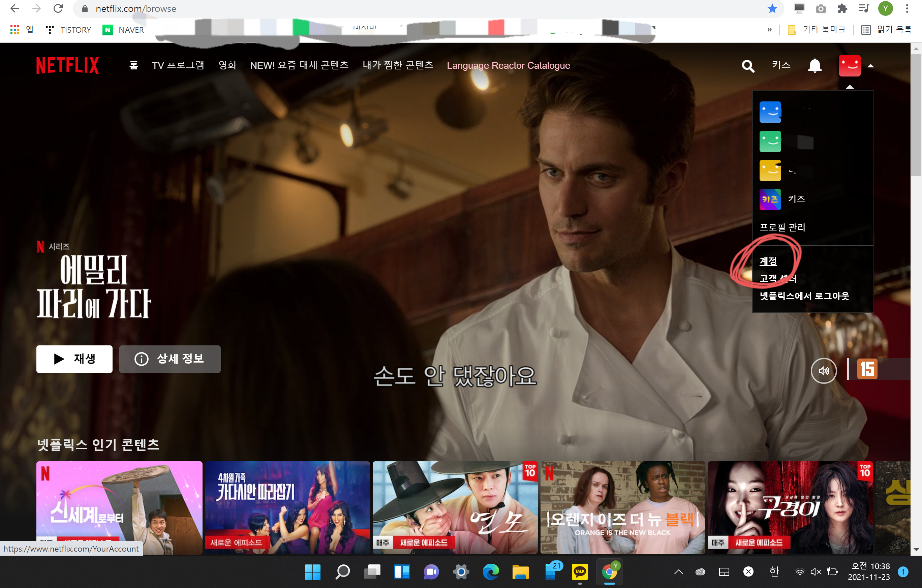Open the 앱 apps shortcut
This screenshot has width=922, height=588.
click(22, 29)
